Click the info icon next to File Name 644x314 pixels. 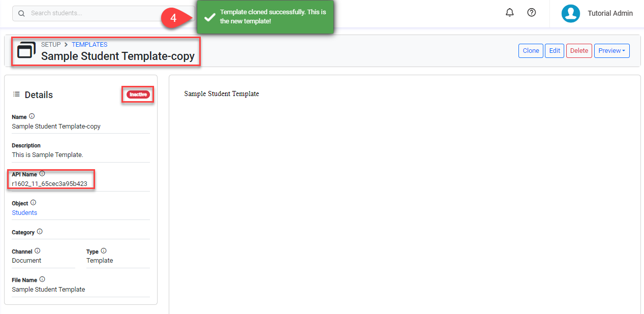pos(42,279)
